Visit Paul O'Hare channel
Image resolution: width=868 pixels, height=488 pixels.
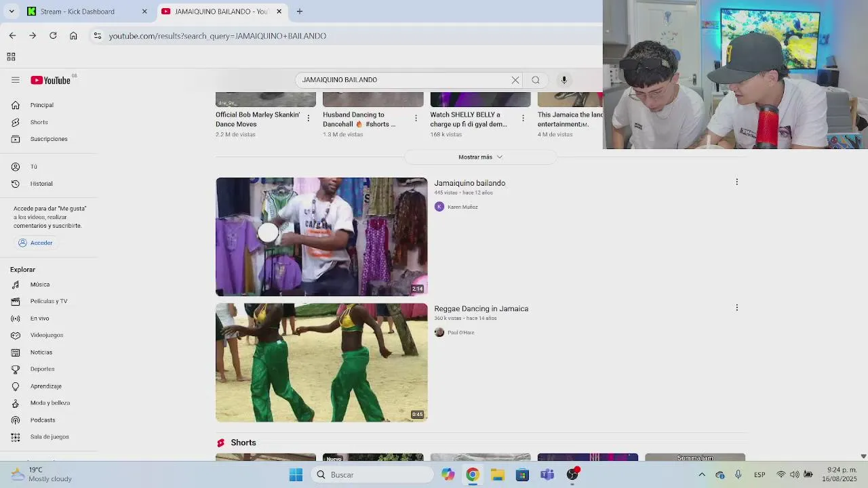click(460, 332)
